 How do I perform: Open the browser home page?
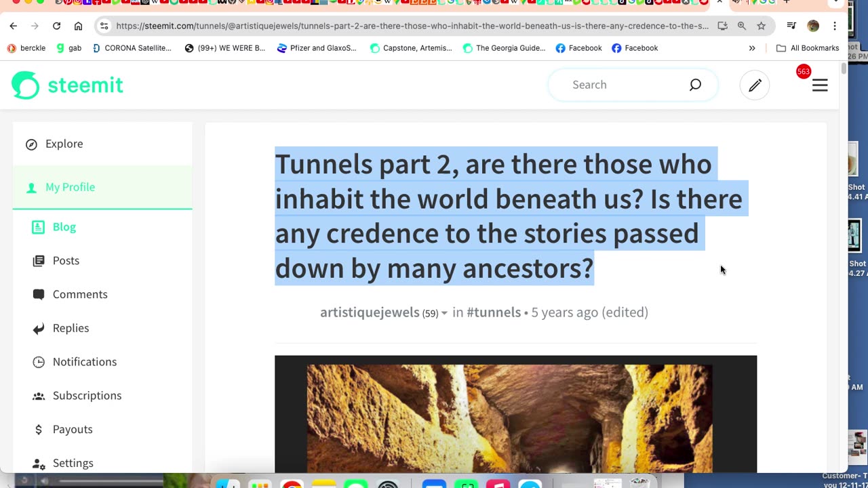78,26
